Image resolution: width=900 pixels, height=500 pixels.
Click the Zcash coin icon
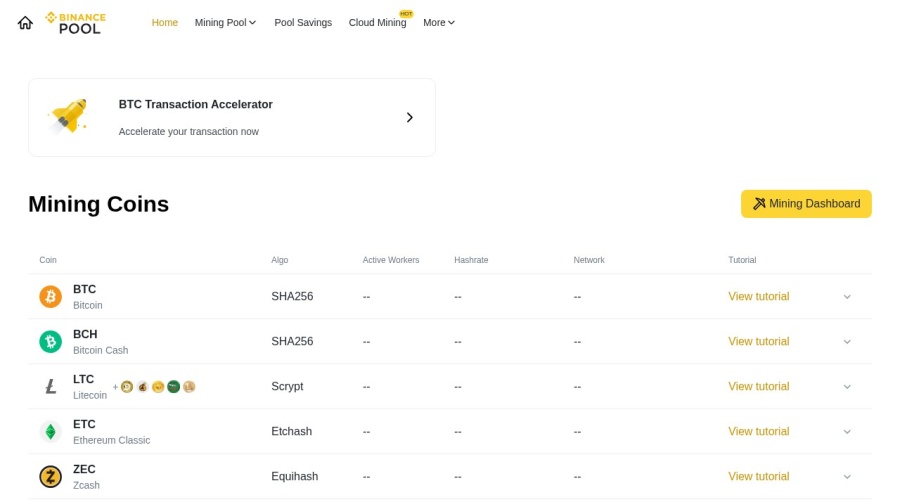click(51, 476)
